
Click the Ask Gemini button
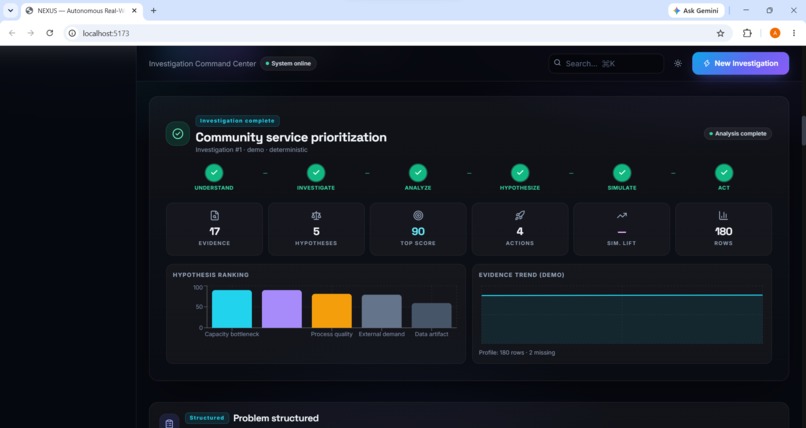tap(696, 11)
